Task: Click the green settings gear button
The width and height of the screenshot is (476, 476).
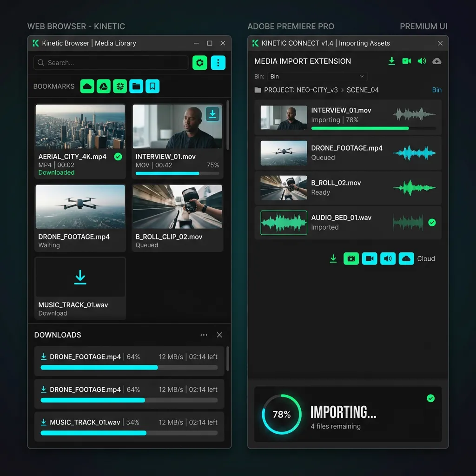Action: (x=200, y=63)
